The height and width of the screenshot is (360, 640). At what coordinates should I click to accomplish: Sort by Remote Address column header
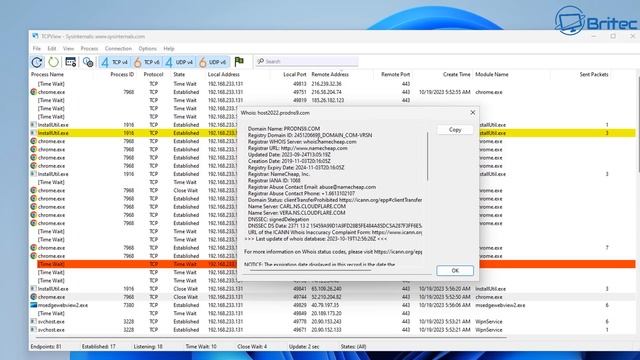tap(330, 74)
